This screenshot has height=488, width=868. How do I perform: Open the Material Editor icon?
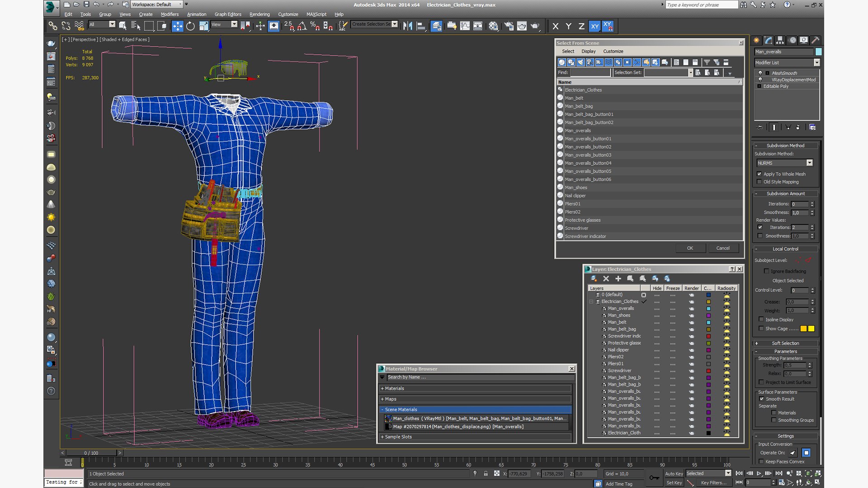click(x=493, y=26)
